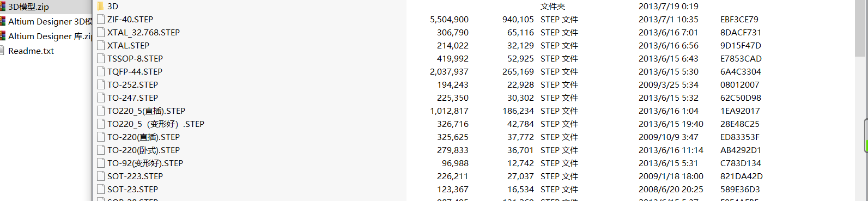This screenshot has width=868, height=201.
Task: Click CRC value EBF3CE79 of ZIF-40
Action: click(739, 19)
